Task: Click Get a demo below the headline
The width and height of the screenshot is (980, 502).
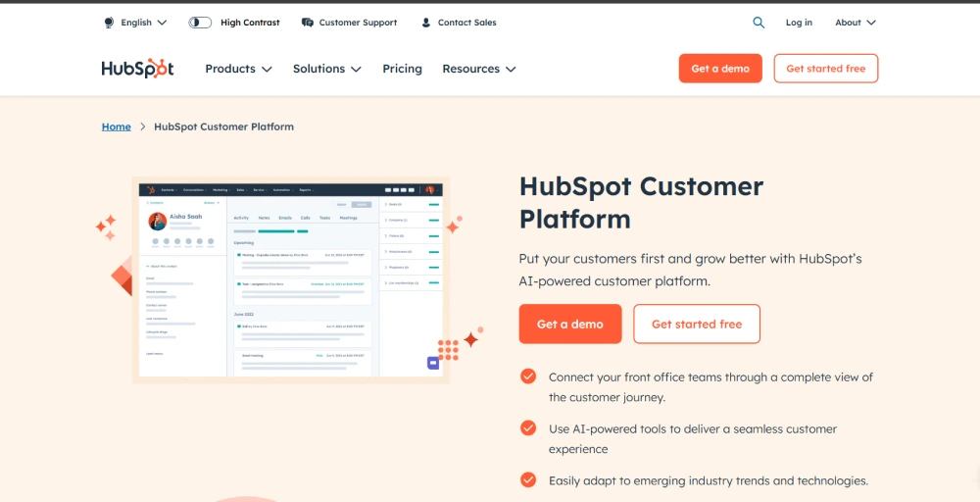Action: click(570, 324)
